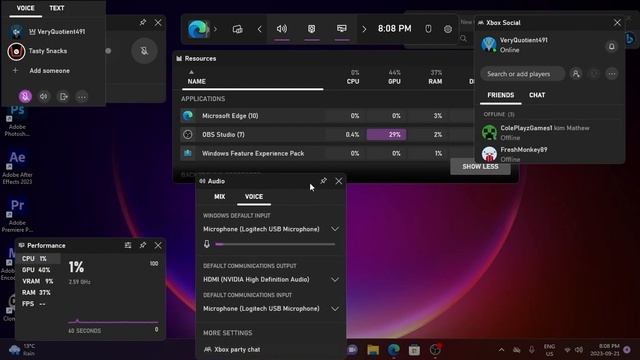
Task: Open Microsoft Edge on the taskbar
Action: 394,350
